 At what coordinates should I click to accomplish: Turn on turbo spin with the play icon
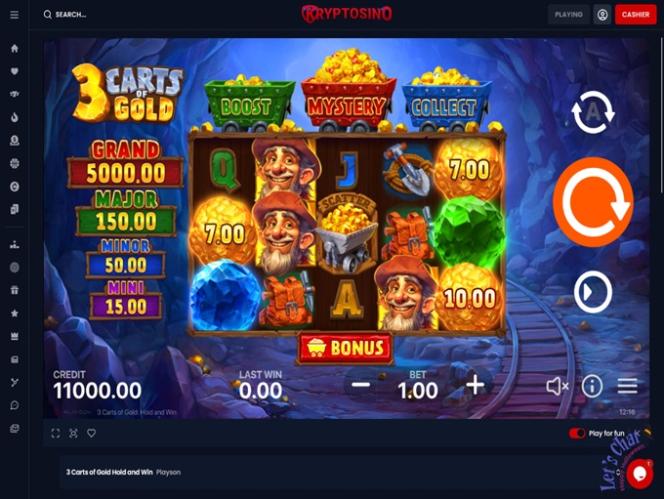(593, 292)
